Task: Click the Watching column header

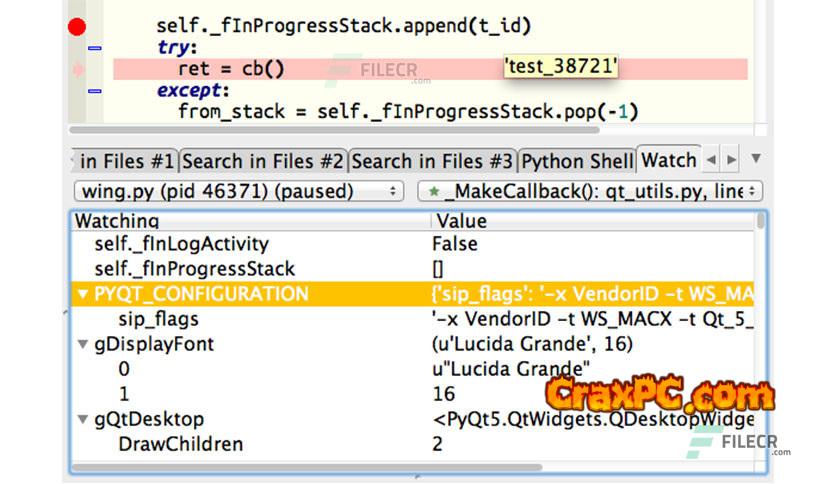Action: click(x=250, y=220)
